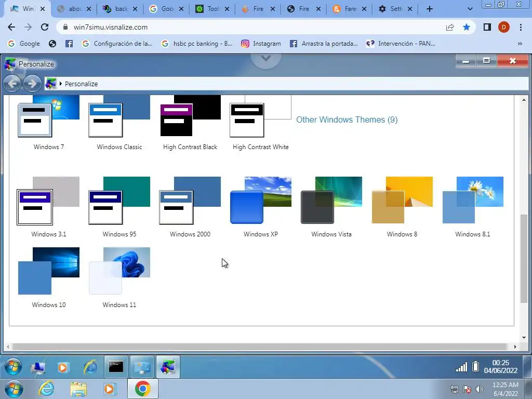The height and width of the screenshot is (399, 532).
Task: Open Command Prompt in simulated taskbar
Action: coord(116,367)
